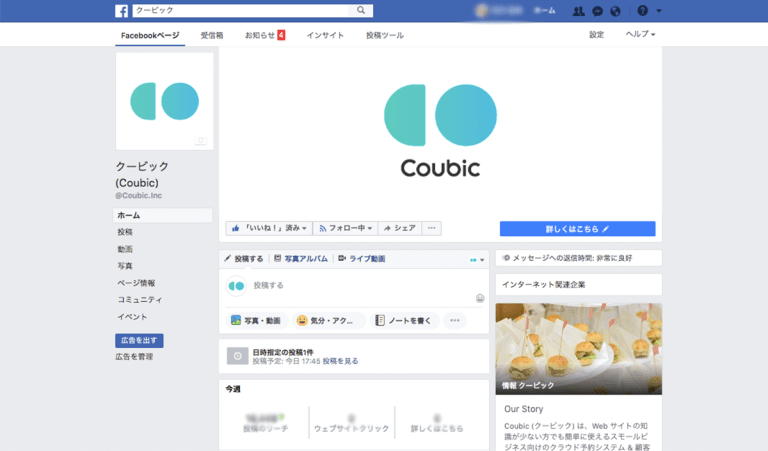Switch to the Facebookページ tab
The height and width of the screenshot is (451, 768).
150,35
